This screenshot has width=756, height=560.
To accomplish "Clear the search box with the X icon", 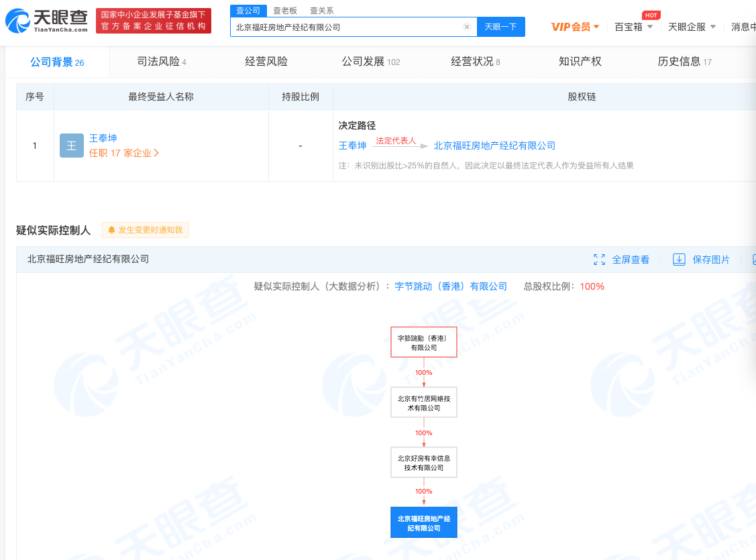I will (467, 27).
